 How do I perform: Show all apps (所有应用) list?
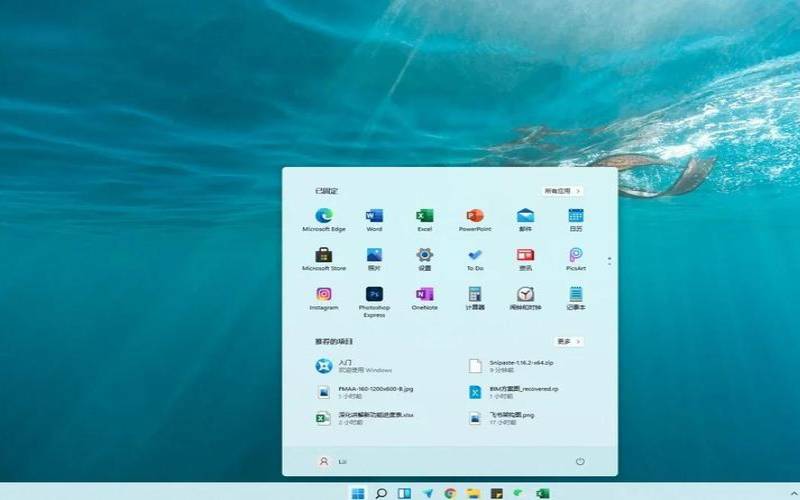coord(562,191)
